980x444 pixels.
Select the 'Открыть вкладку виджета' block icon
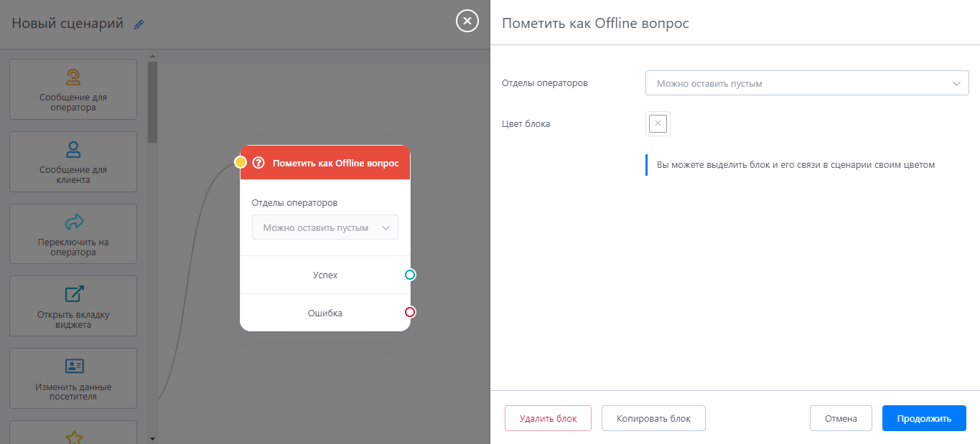click(73, 294)
